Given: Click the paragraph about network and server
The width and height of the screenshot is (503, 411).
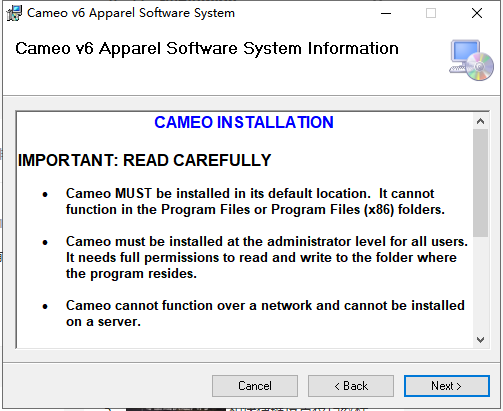Looking at the screenshot, I should coord(265,313).
